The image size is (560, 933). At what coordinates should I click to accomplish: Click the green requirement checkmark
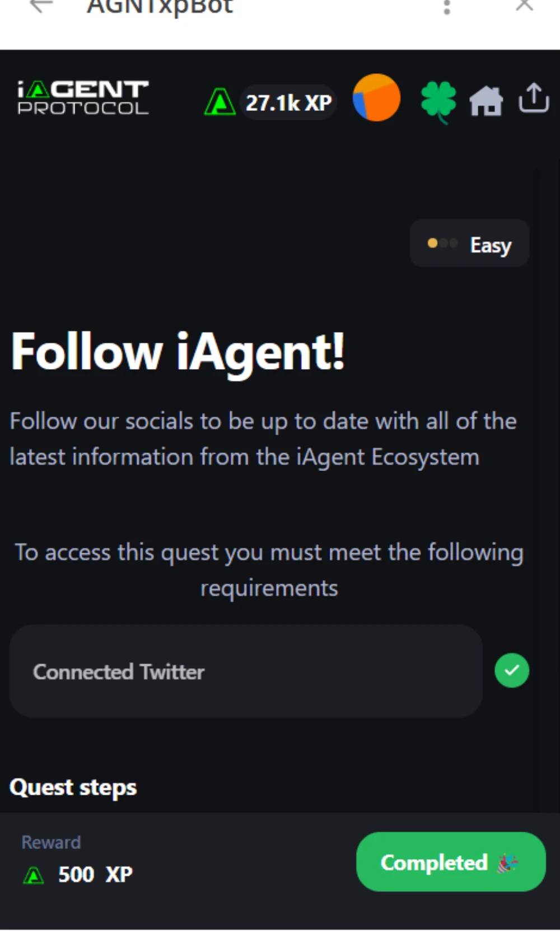click(x=512, y=670)
